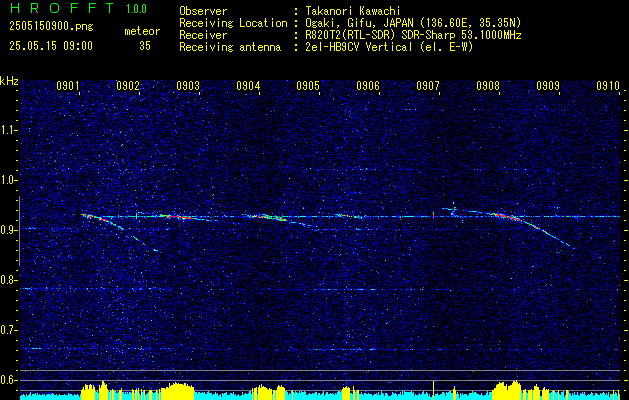Click the observer name Takanori Kawachi

point(353,11)
